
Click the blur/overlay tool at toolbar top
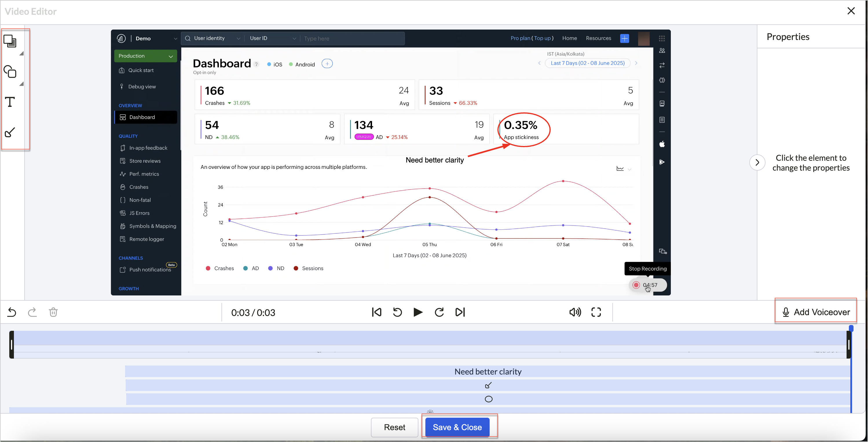tap(10, 41)
